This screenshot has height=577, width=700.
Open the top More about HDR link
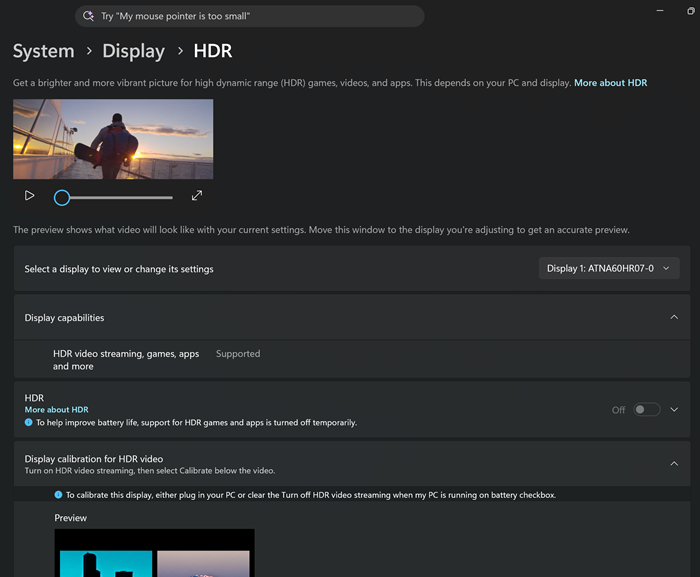click(610, 83)
